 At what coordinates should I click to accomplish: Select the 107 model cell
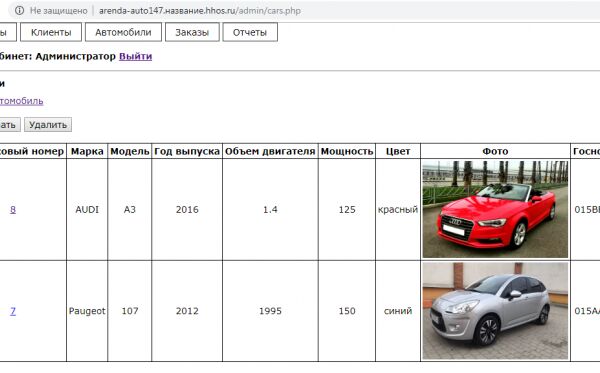(x=130, y=311)
